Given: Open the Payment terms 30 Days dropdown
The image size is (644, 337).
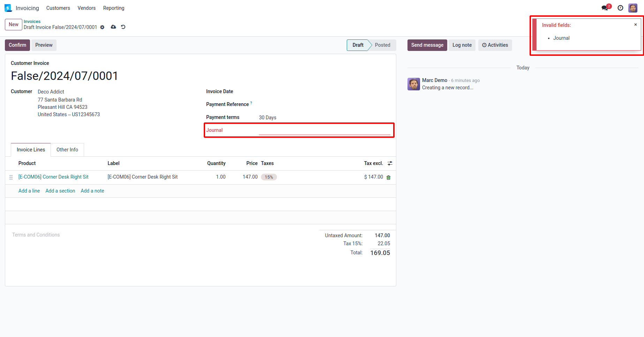Looking at the screenshot, I should tap(324, 118).
